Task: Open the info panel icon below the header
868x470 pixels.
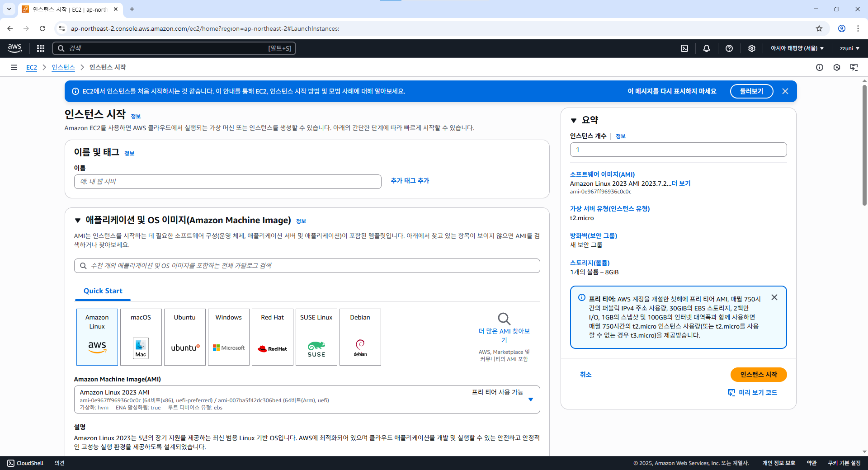Action: (x=820, y=67)
